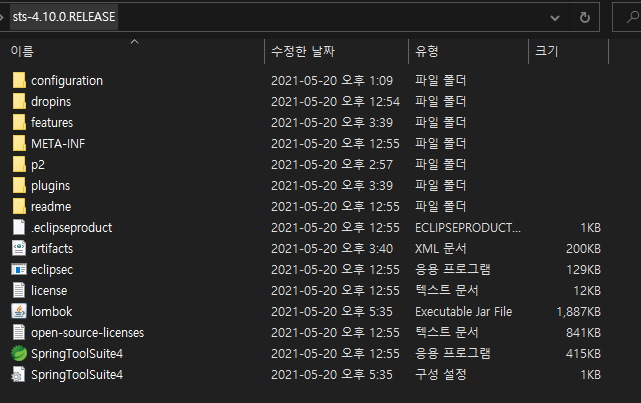Select the lombok file name
The height and width of the screenshot is (403, 641).
pos(52,312)
